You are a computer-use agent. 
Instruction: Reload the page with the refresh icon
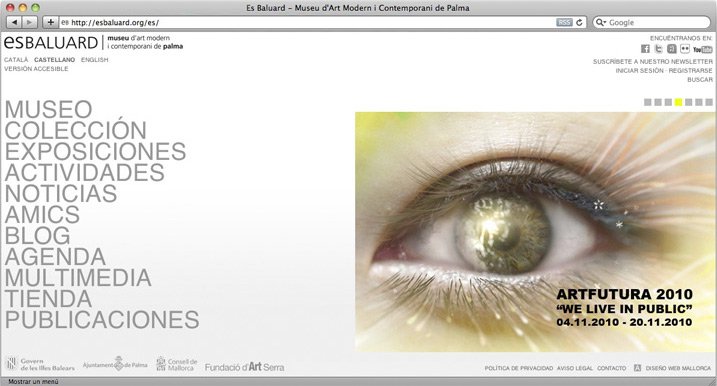coord(579,22)
